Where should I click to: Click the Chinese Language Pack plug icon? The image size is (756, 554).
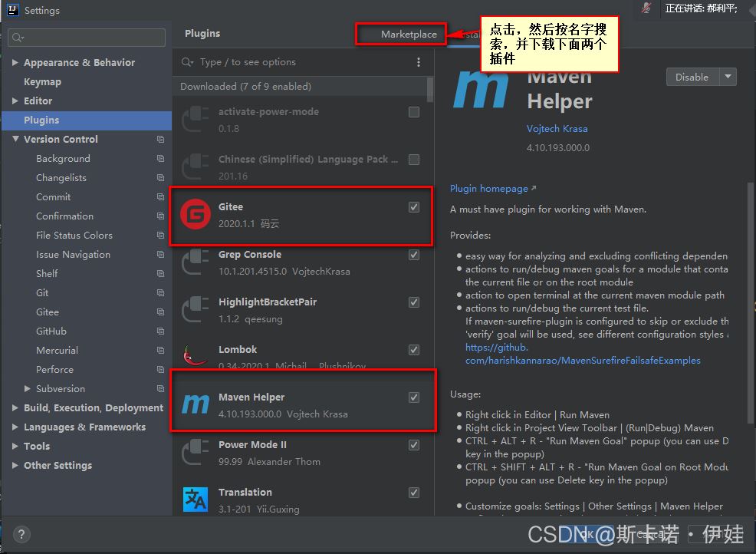coord(196,167)
